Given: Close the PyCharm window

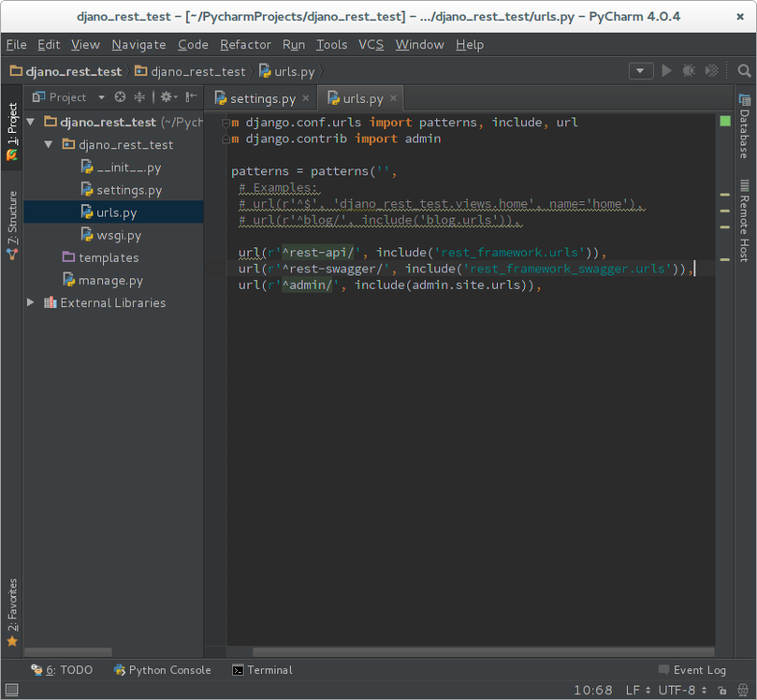Looking at the screenshot, I should pyautogui.click(x=740, y=17).
